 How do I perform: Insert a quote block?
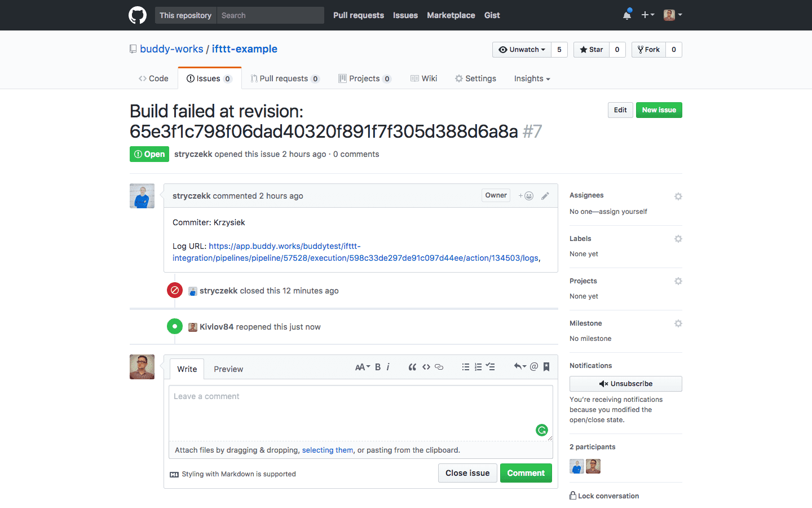[x=412, y=367]
